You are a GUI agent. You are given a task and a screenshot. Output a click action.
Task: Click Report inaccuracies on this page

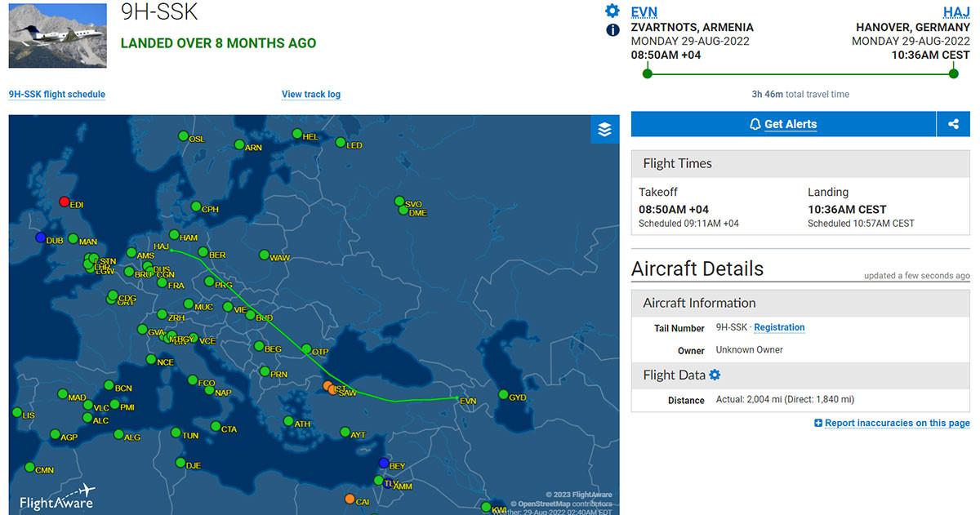point(892,423)
